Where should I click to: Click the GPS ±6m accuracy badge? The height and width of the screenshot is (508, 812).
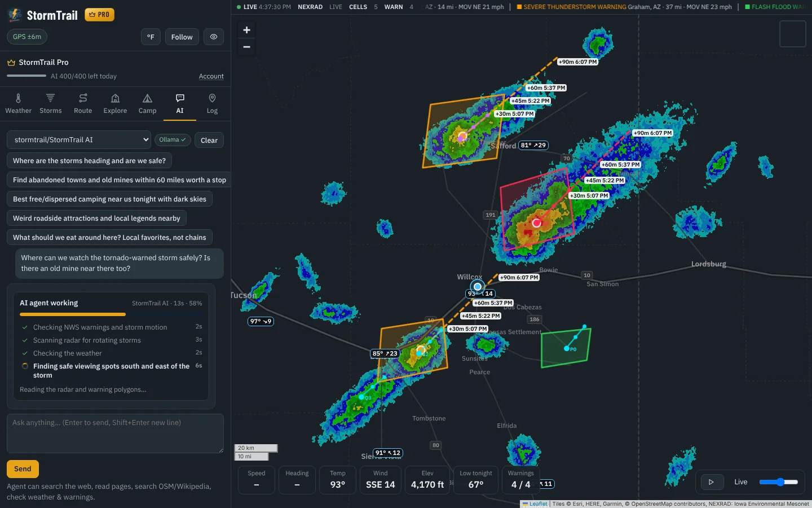(27, 37)
